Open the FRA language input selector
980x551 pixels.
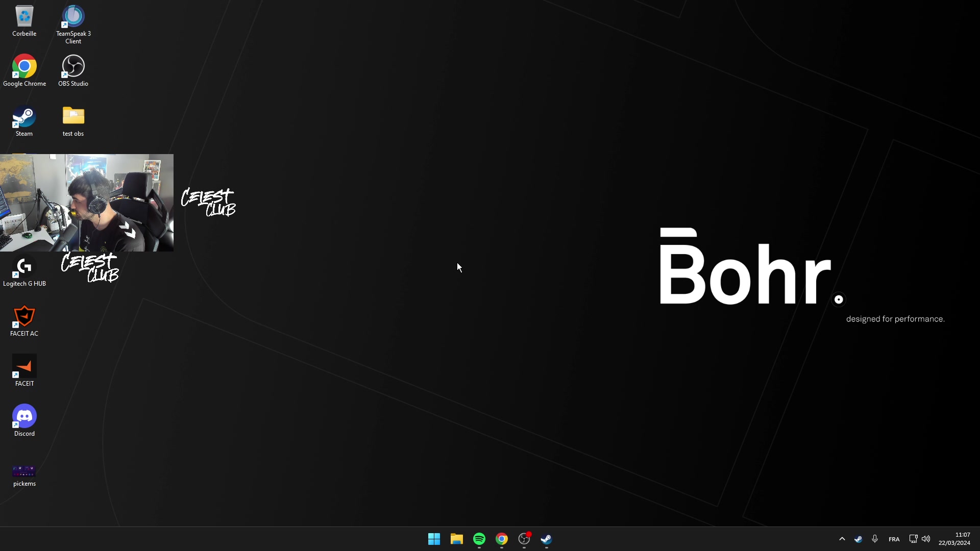point(894,539)
